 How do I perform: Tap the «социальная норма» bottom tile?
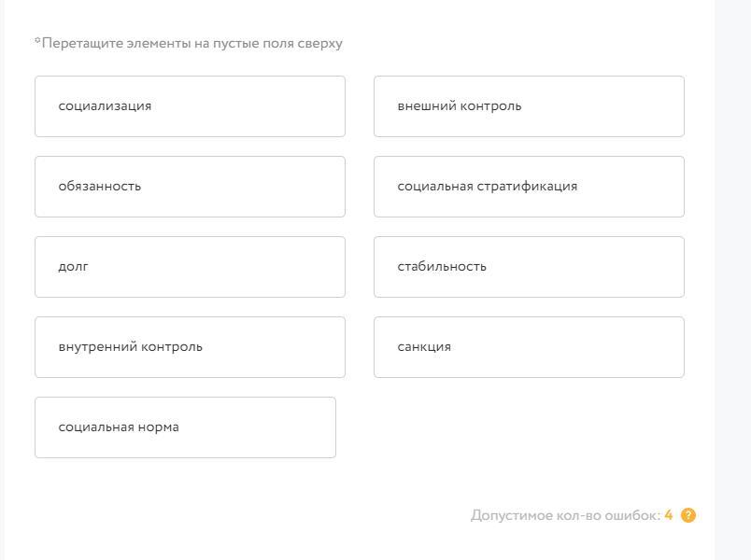(x=185, y=427)
